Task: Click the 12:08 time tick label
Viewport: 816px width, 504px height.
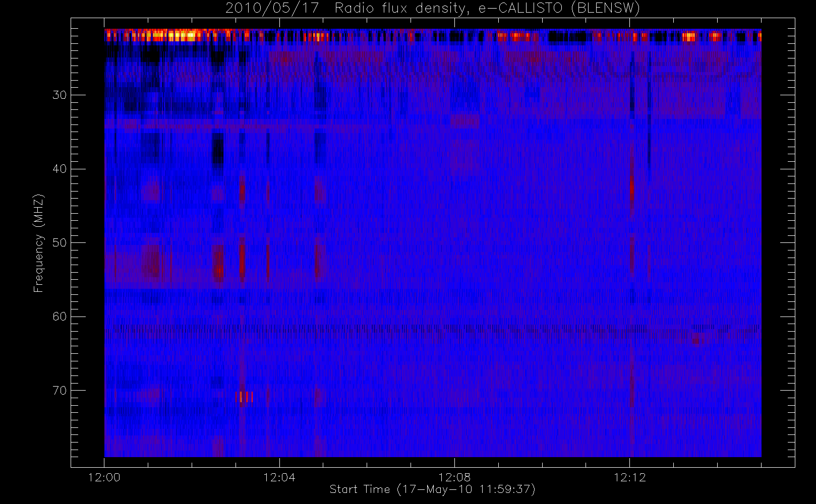Action: 454,477
